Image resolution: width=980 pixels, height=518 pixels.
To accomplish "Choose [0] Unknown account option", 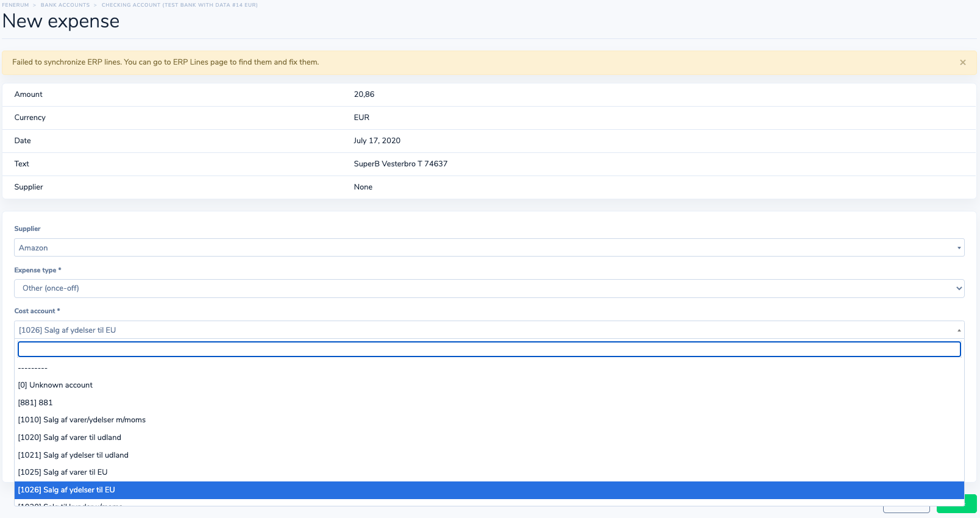I will [x=489, y=385].
